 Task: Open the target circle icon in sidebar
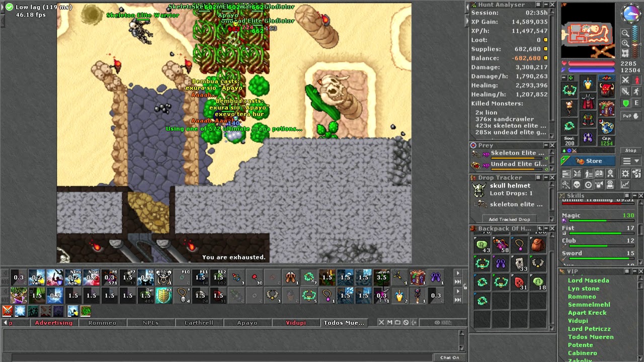pos(588,184)
